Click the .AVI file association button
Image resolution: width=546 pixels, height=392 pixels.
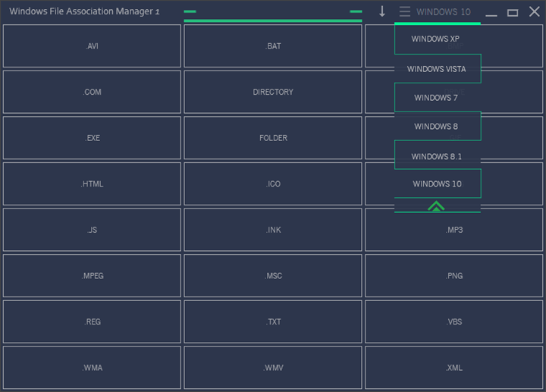tap(92, 46)
